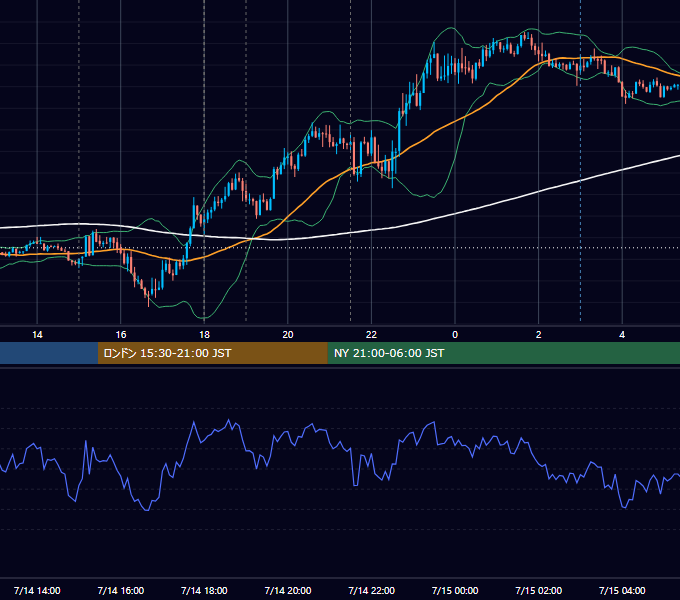
Task: Click the 7/14 22:00 label on indicator axis
Action: (x=372, y=590)
